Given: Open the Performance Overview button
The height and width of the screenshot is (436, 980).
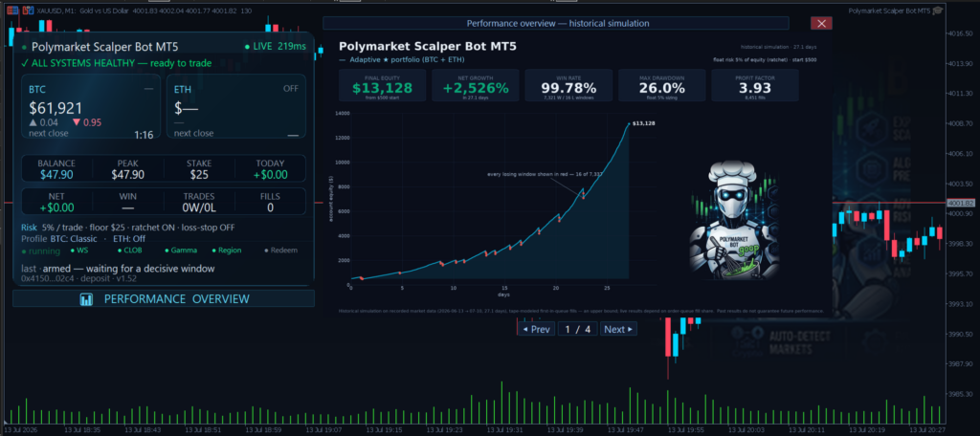Looking at the screenshot, I should 164,298.
